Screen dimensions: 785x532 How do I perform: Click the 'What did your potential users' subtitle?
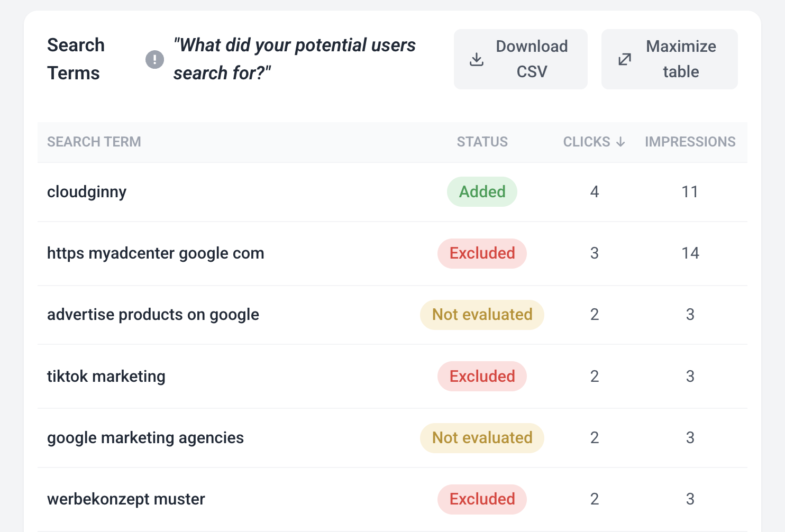(x=295, y=59)
